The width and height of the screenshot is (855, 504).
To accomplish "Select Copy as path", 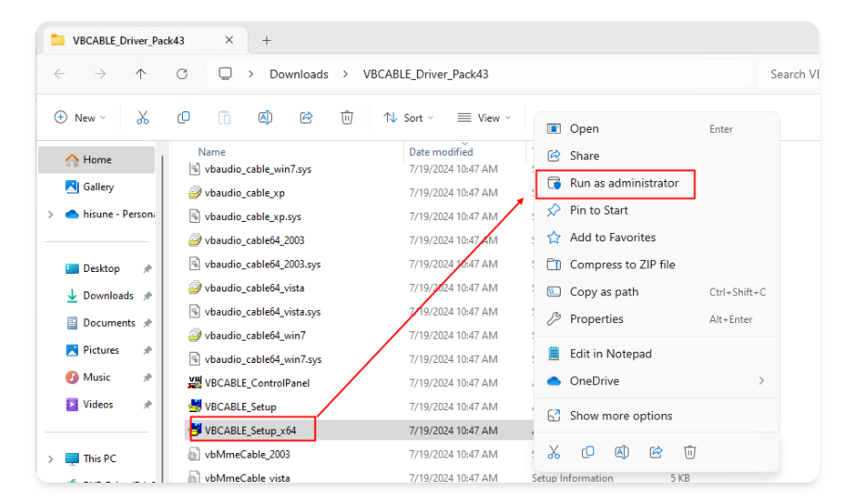I will tap(657, 291).
